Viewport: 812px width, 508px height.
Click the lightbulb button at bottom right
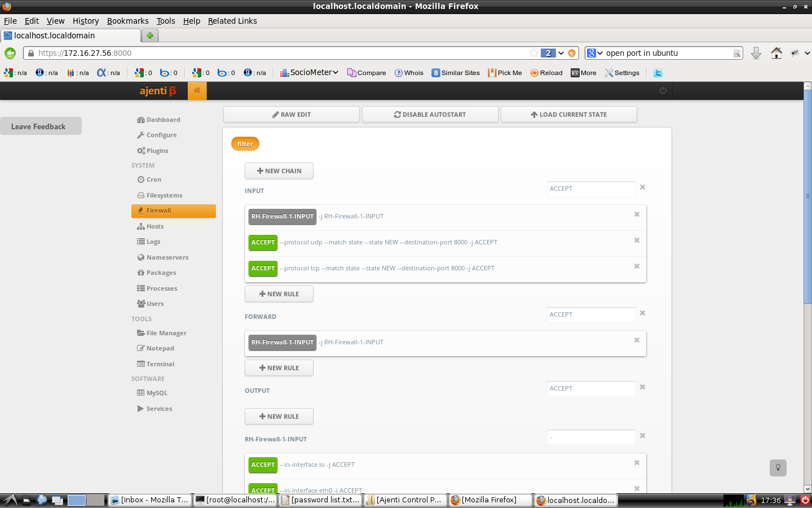click(x=778, y=467)
